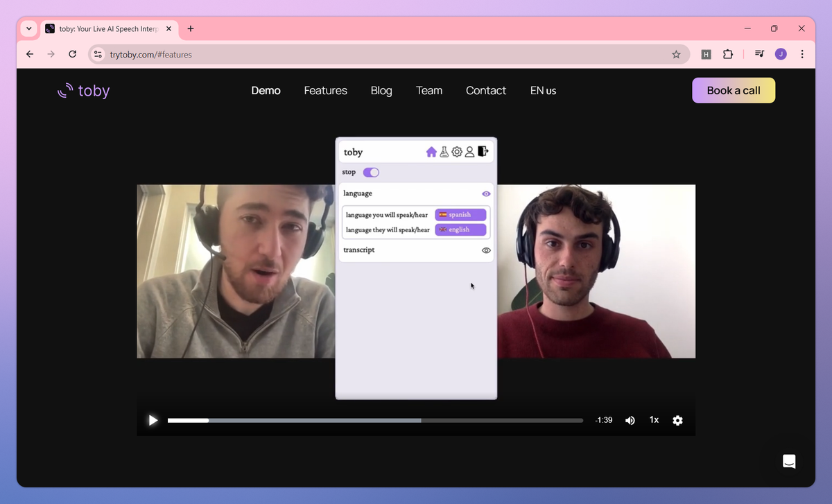Open the Extensions puzzle menu
This screenshot has height=504, width=832.
727,54
